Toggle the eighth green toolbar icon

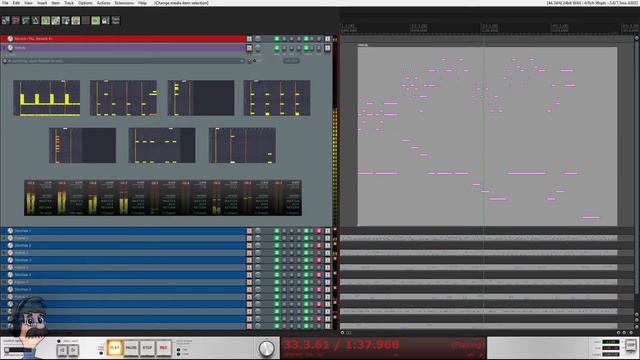(76, 20)
